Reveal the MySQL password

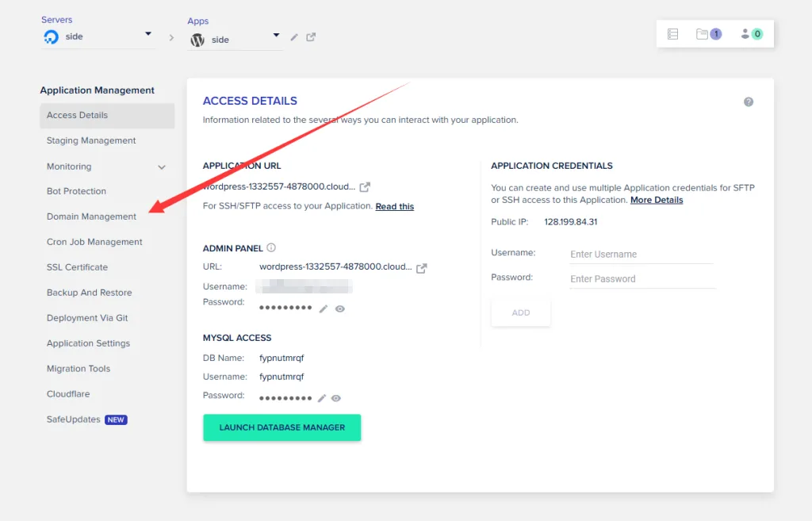tap(336, 398)
